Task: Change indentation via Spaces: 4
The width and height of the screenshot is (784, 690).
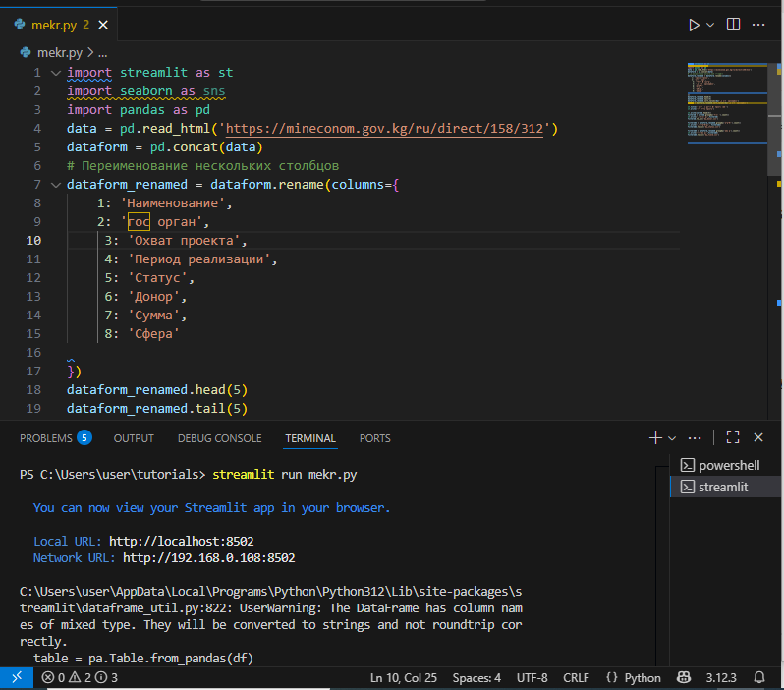Action: coord(476,678)
